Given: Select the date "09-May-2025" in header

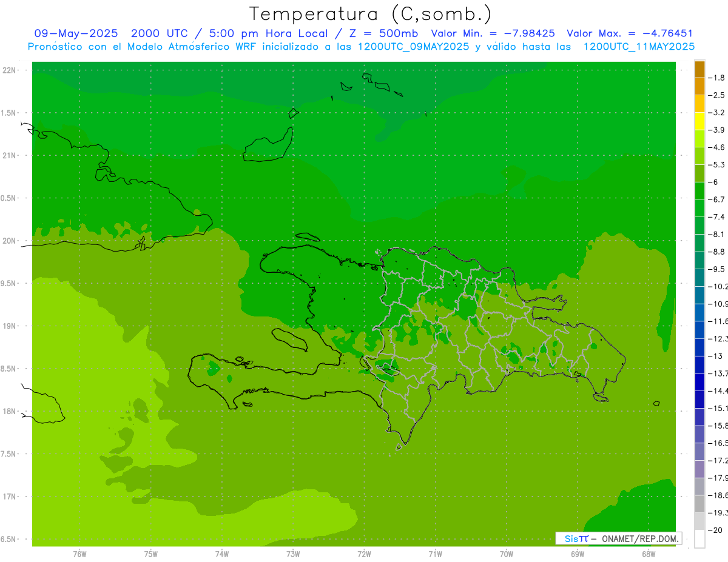Looking at the screenshot, I should click(76, 33).
